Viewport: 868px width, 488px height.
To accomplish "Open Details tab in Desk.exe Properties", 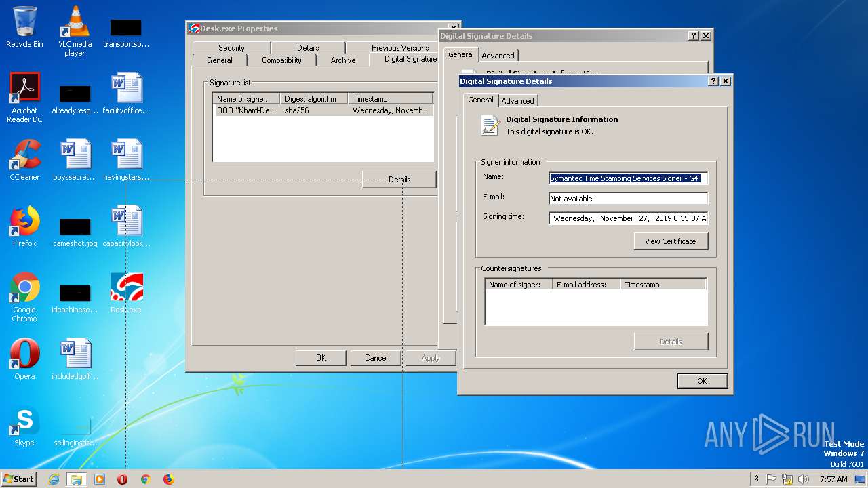I will pyautogui.click(x=308, y=48).
